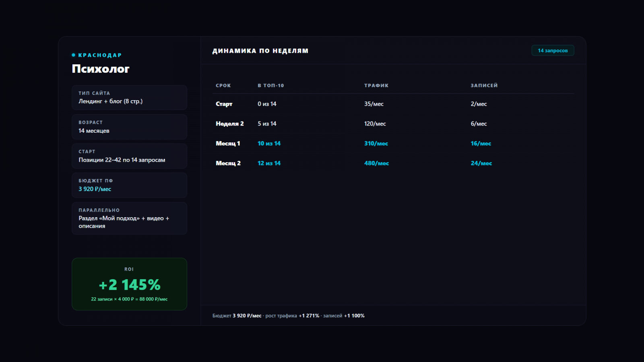Click the 3 920 ₽/мес budget value
Image resolution: width=644 pixels, height=362 pixels.
click(x=95, y=189)
